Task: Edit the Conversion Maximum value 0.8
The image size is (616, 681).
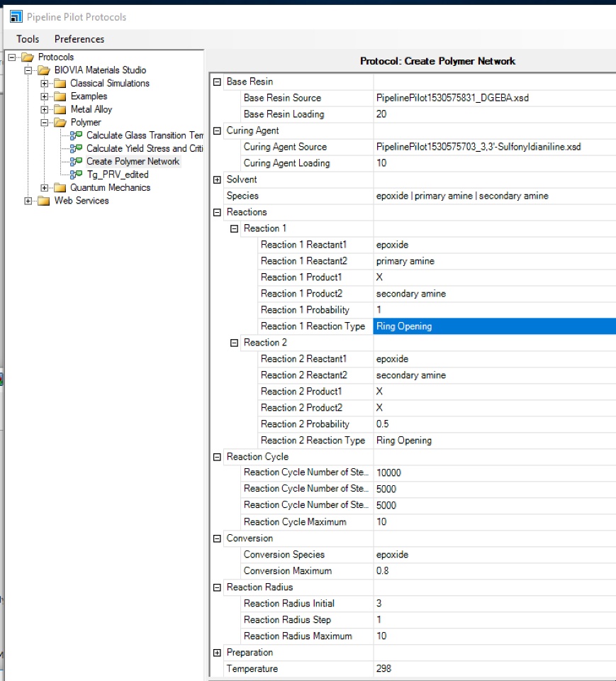Action: point(495,571)
